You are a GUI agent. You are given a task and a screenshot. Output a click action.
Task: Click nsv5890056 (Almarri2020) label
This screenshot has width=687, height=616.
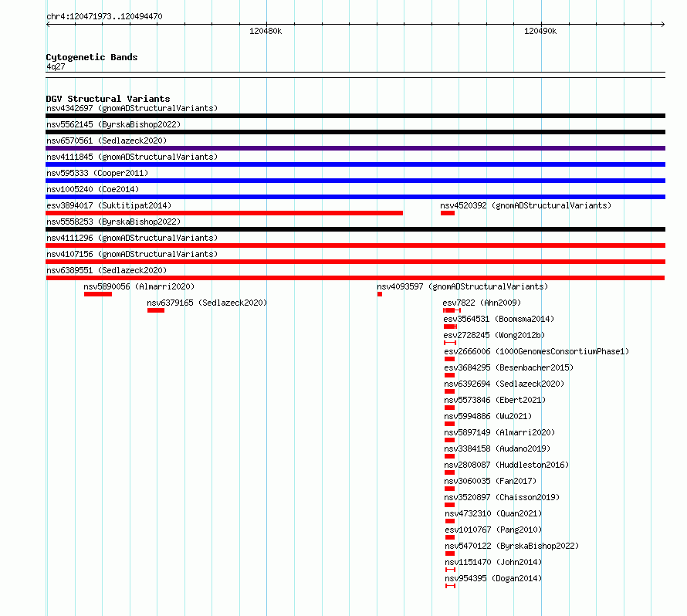[139, 286]
